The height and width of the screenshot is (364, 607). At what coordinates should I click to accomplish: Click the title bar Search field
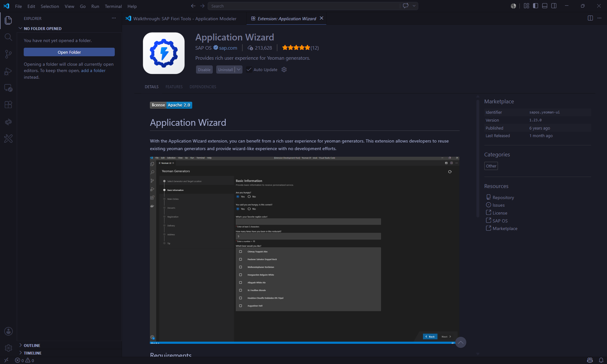[303, 6]
